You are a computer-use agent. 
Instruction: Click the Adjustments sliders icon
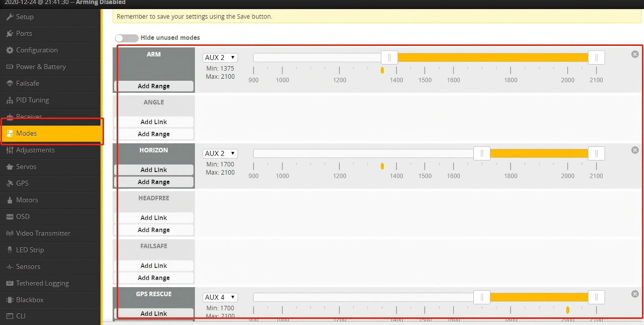coord(10,150)
